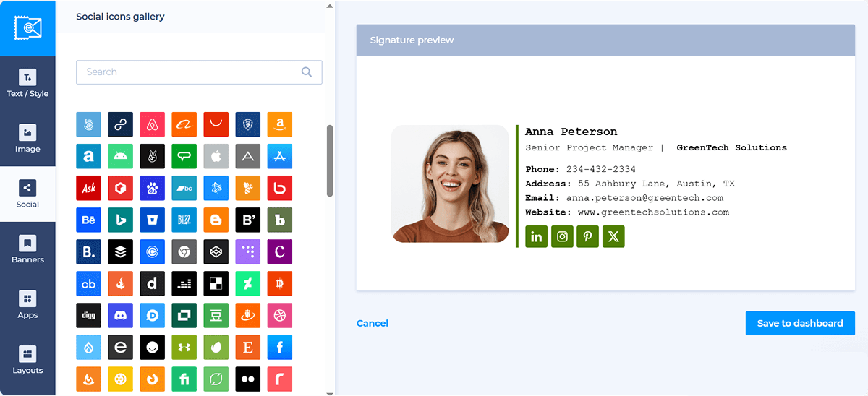Select the orange Blogger icon
The width and height of the screenshot is (868, 396).
coord(216,220)
